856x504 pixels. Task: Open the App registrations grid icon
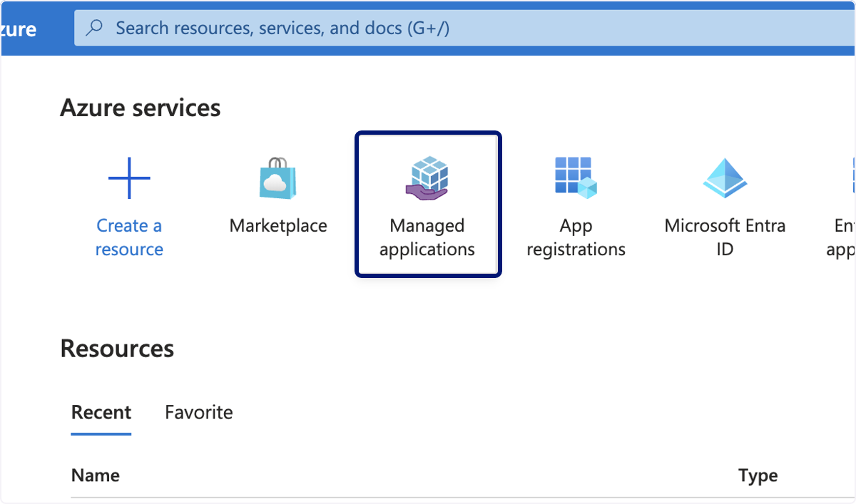click(576, 178)
